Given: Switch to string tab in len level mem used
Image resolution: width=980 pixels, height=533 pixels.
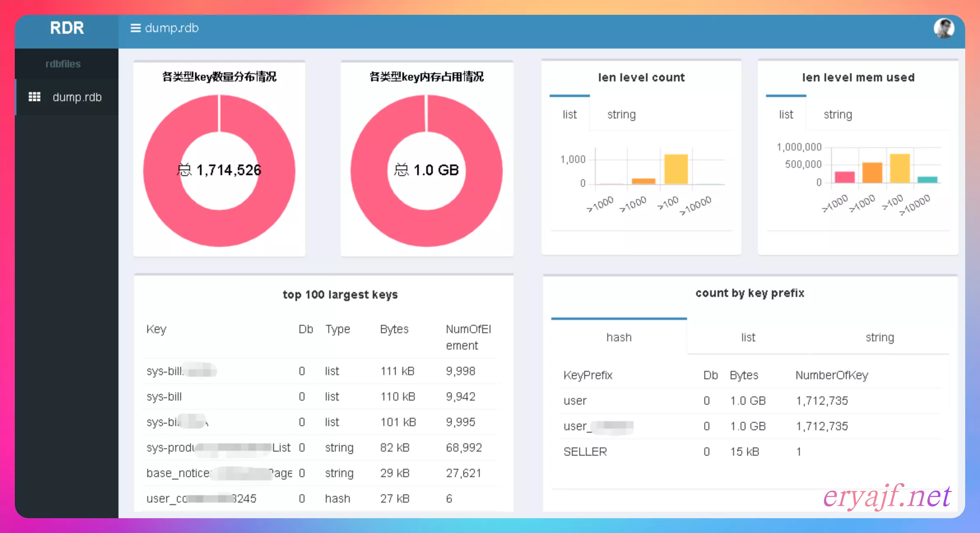Looking at the screenshot, I should coord(838,114).
